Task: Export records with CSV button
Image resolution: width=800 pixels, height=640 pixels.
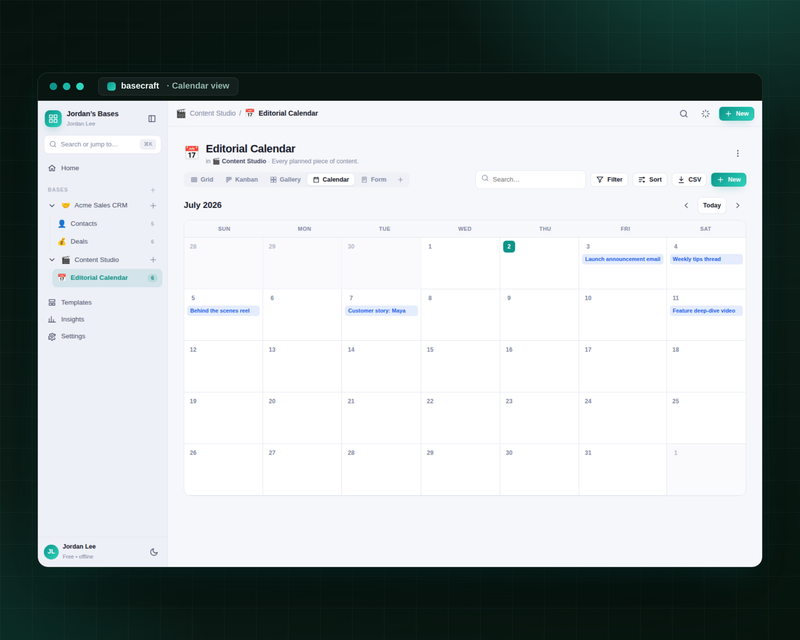Action: click(x=689, y=180)
